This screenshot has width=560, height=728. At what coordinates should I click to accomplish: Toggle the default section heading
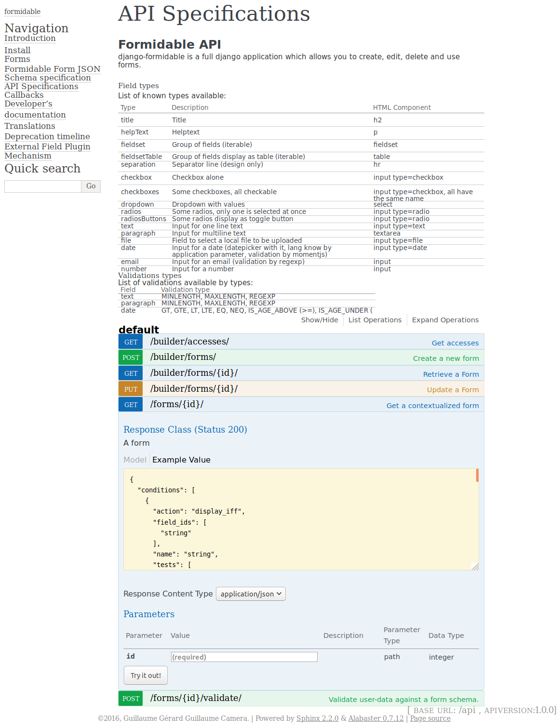click(x=139, y=330)
